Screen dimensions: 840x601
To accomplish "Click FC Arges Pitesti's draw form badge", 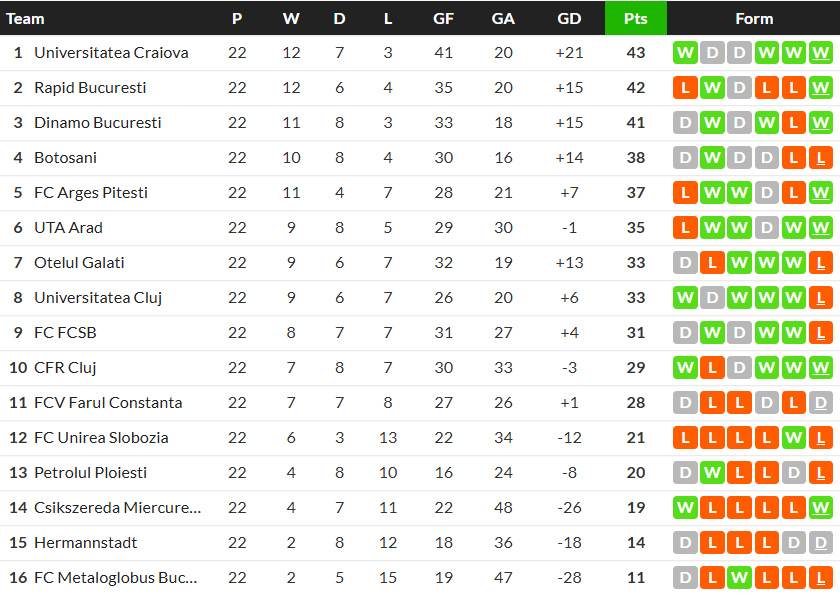I will click(x=766, y=193).
